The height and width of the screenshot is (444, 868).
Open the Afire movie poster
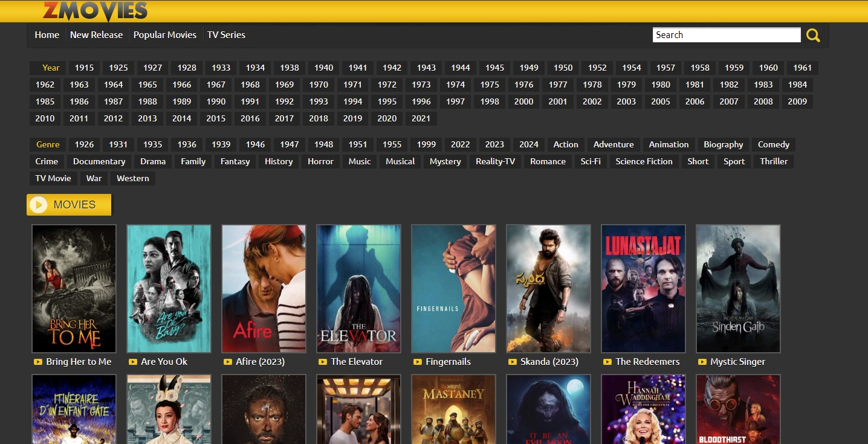click(264, 288)
